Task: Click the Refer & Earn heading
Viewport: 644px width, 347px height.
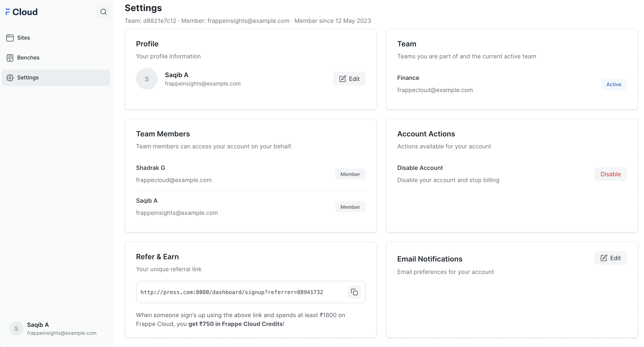Action: click(157, 257)
